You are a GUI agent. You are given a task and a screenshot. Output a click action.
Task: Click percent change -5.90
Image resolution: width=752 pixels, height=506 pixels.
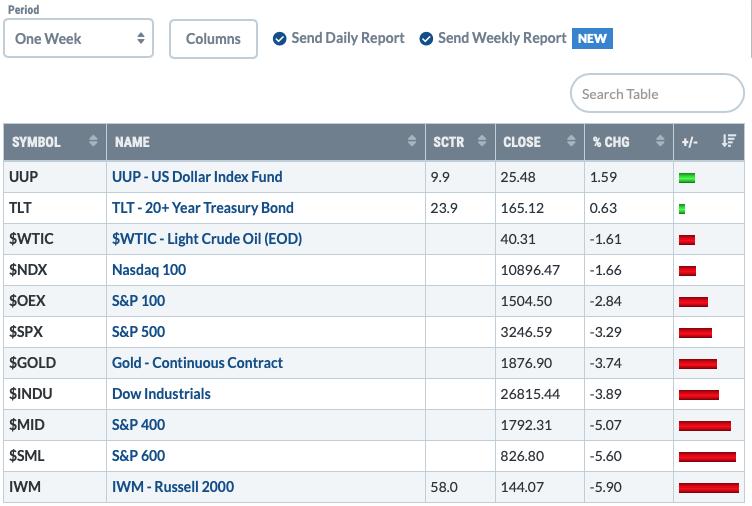click(x=606, y=487)
